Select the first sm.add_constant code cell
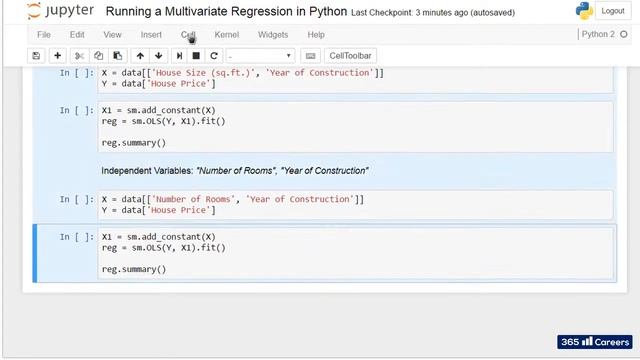 [x=355, y=127]
